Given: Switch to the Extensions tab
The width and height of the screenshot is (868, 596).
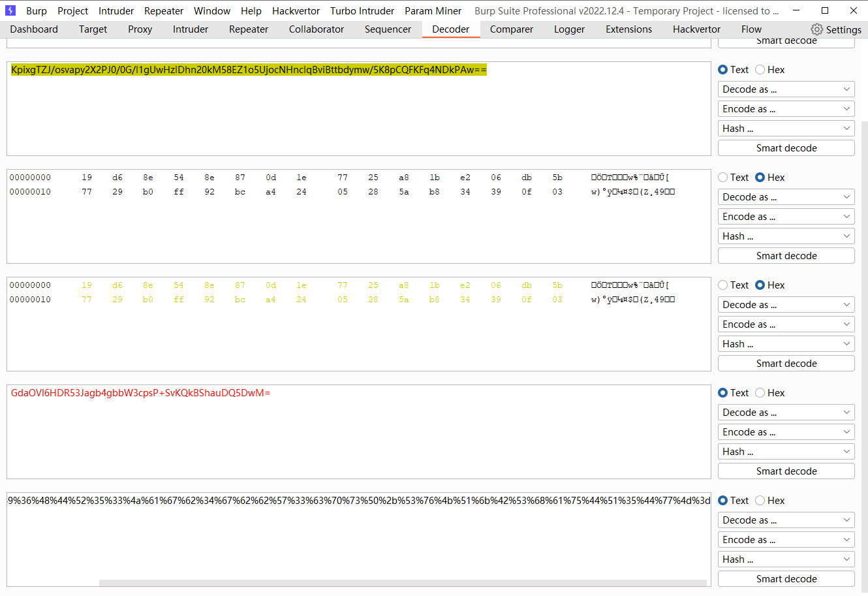Looking at the screenshot, I should pos(628,29).
